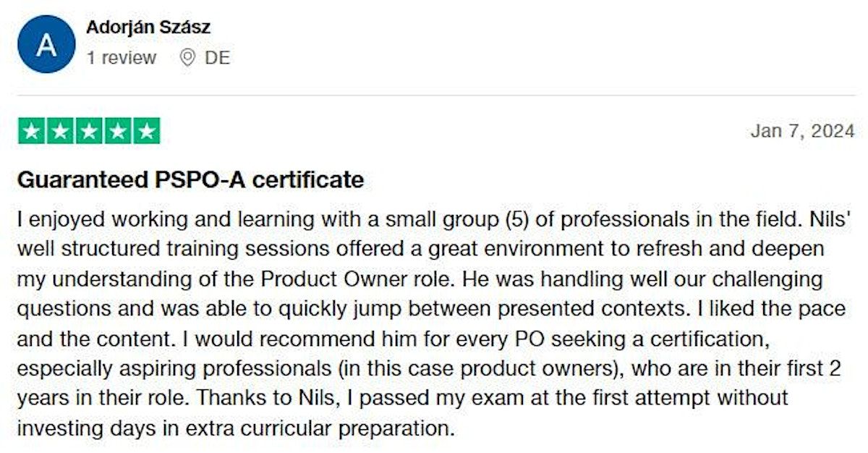Screen dimensions: 868x453
Task: Open the "Guaranteed PSPO-A certificate" review title
Action: click(190, 179)
